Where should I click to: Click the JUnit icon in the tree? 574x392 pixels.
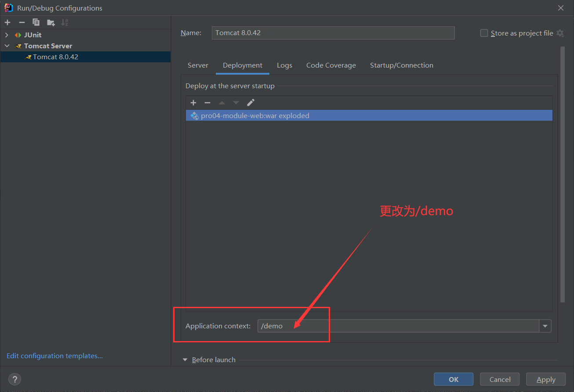point(18,35)
